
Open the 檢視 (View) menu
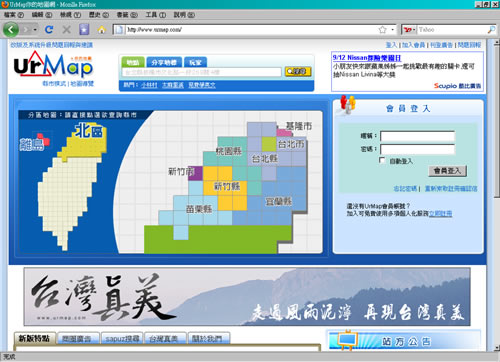[x=70, y=15]
